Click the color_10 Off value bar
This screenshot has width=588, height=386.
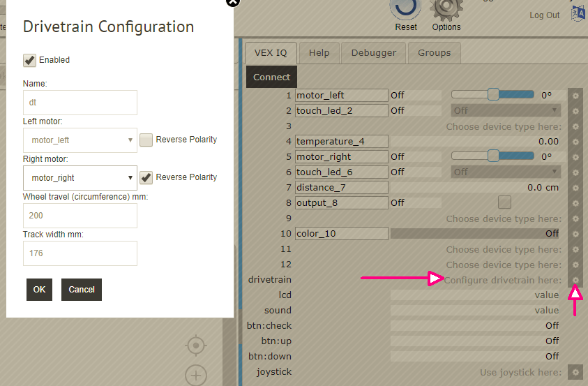[476, 233]
